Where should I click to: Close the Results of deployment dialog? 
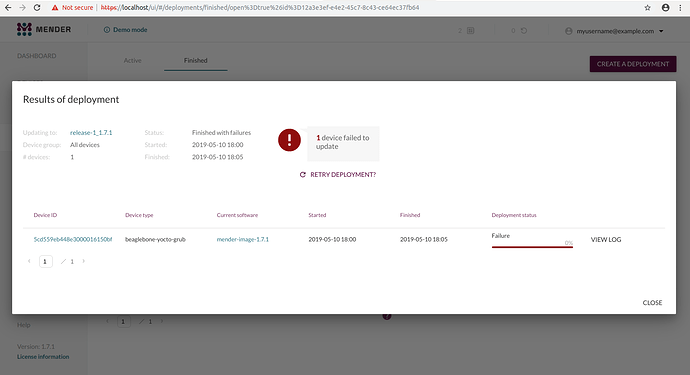point(652,303)
